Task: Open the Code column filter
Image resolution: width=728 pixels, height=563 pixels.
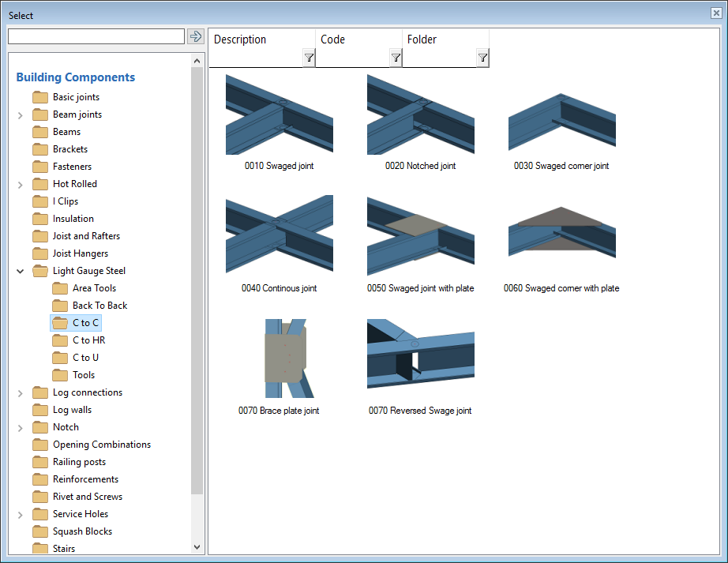Action: coord(396,58)
